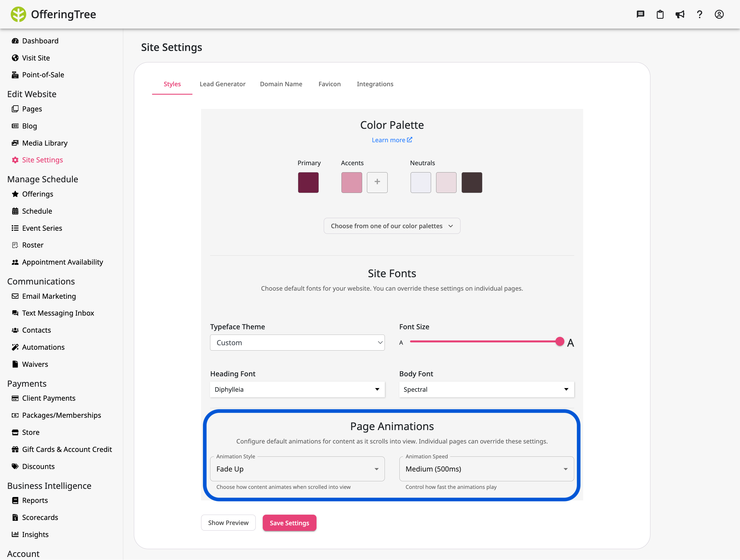Screen dimensions: 740x560
Task: Open Scorecards in sidebar
Action: 40,517
